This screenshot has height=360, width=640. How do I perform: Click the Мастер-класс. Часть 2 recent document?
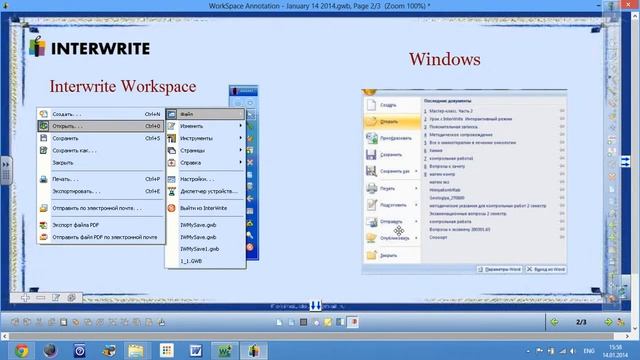coord(451,111)
